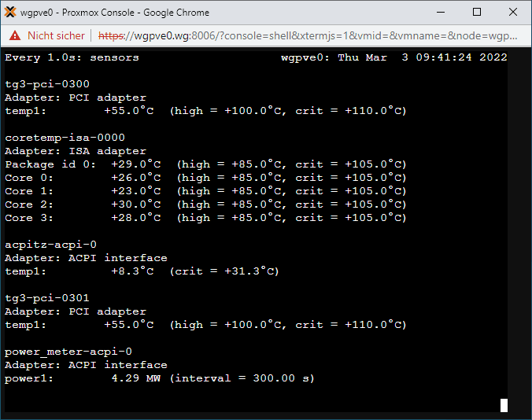Click the 'Core 0:' temperature row
532x420 pixels.
coord(205,178)
